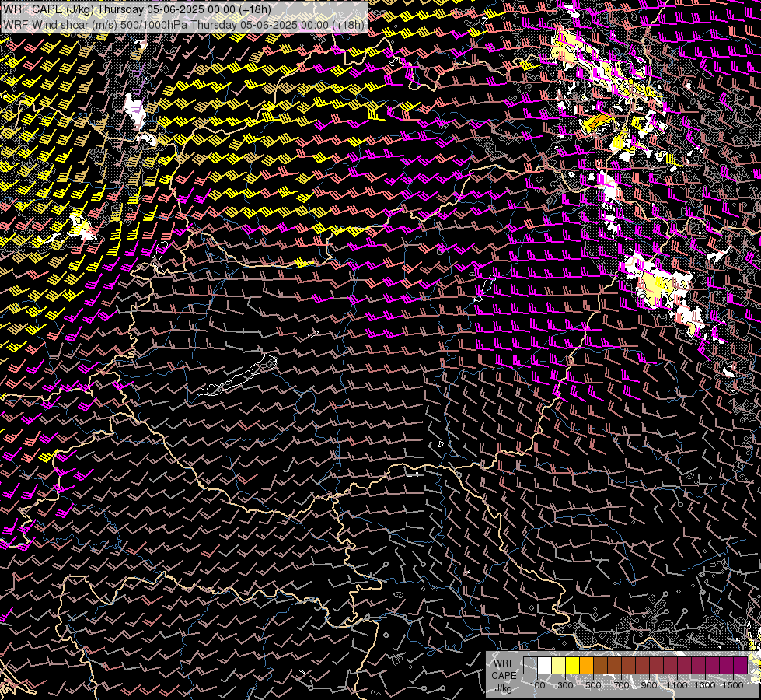Click the 'WRF CAPE (J/kg)' title line
The height and width of the screenshot is (700, 761).
tap(138, 9)
